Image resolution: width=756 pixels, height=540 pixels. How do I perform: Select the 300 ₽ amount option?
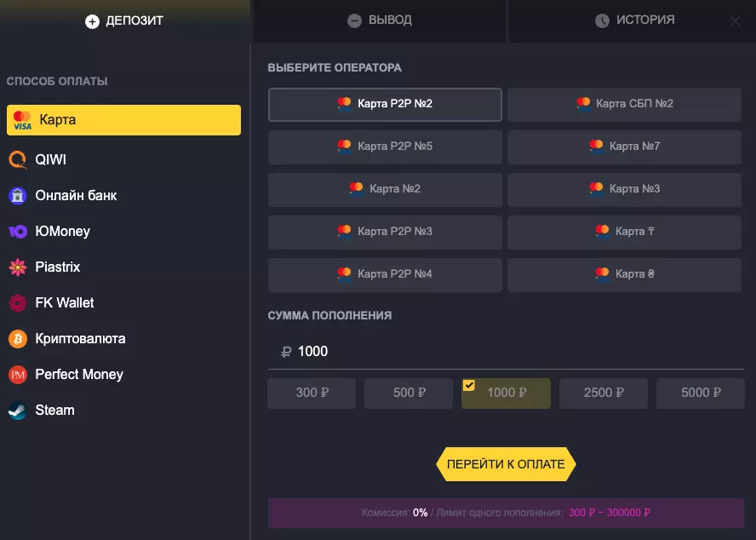click(311, 393)
